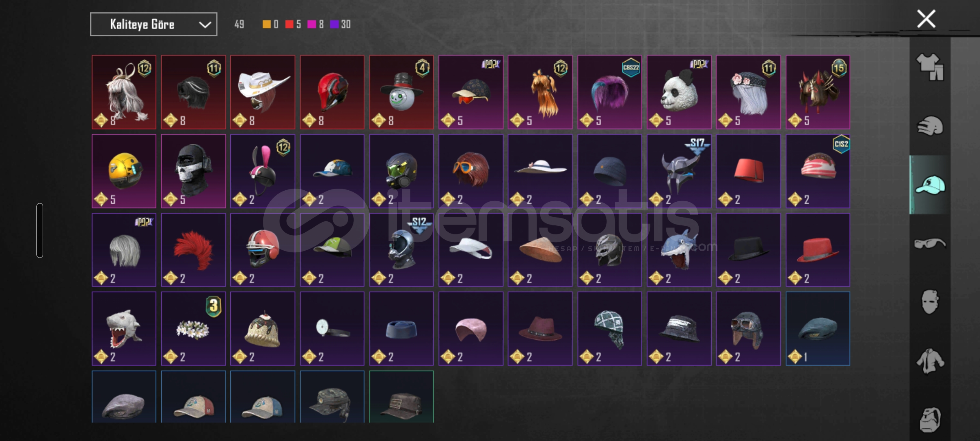
Task: Select the white cowboy hat item
Action: coord(263,92)
